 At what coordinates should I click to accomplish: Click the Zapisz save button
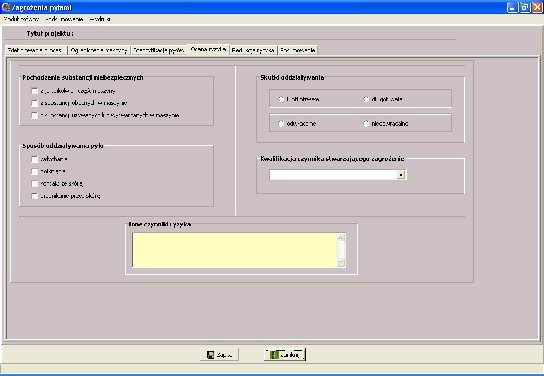[x=219, y=355]
